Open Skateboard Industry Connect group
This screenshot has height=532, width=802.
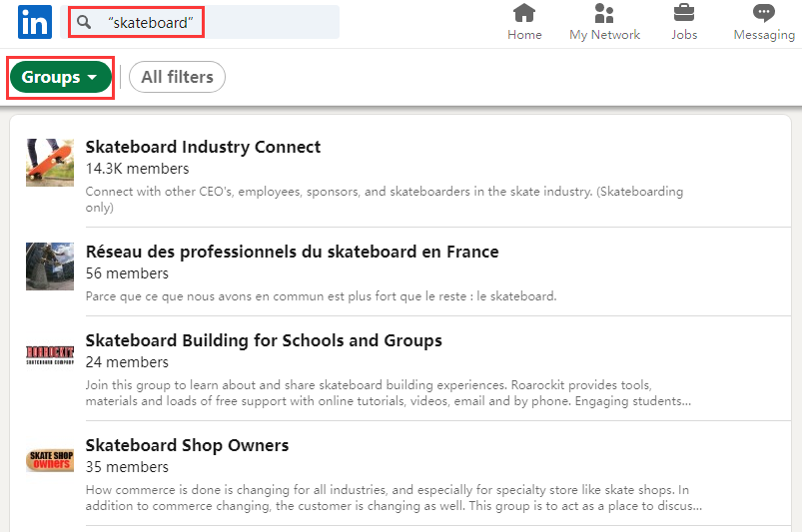coord(203,147)
